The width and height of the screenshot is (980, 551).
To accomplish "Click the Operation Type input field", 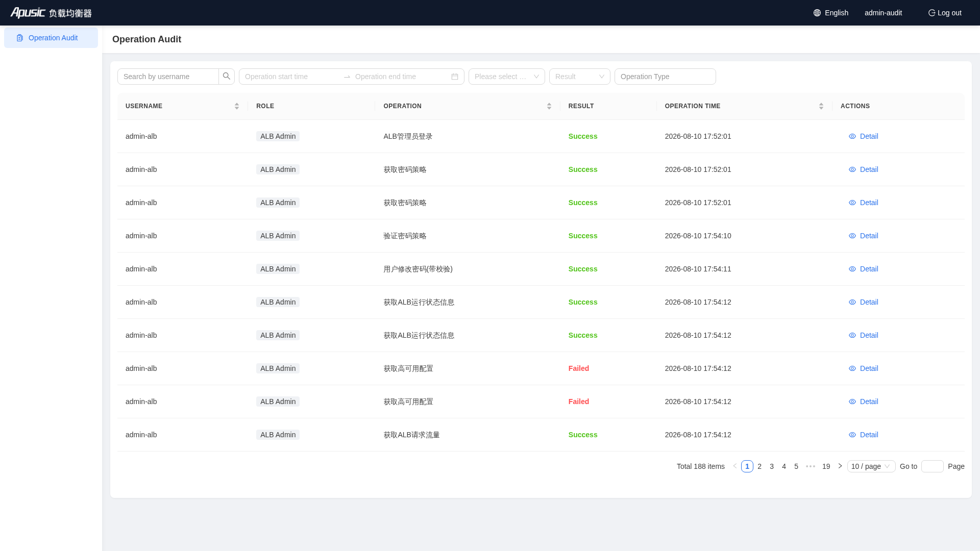I will point(665,77).
